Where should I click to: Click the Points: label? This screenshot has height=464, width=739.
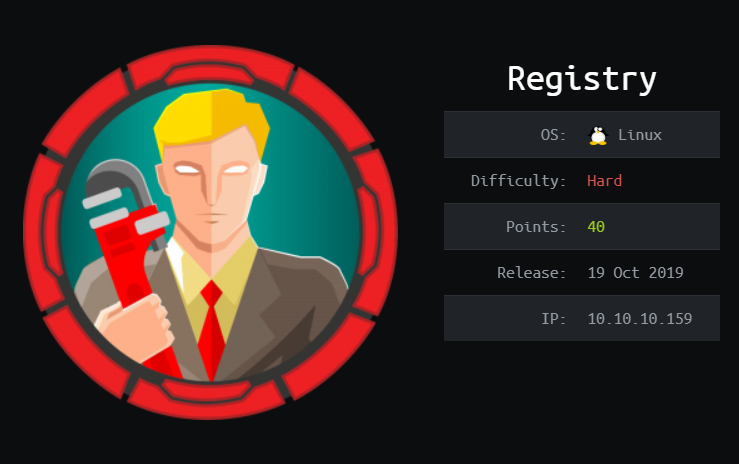tap(536, 227)
